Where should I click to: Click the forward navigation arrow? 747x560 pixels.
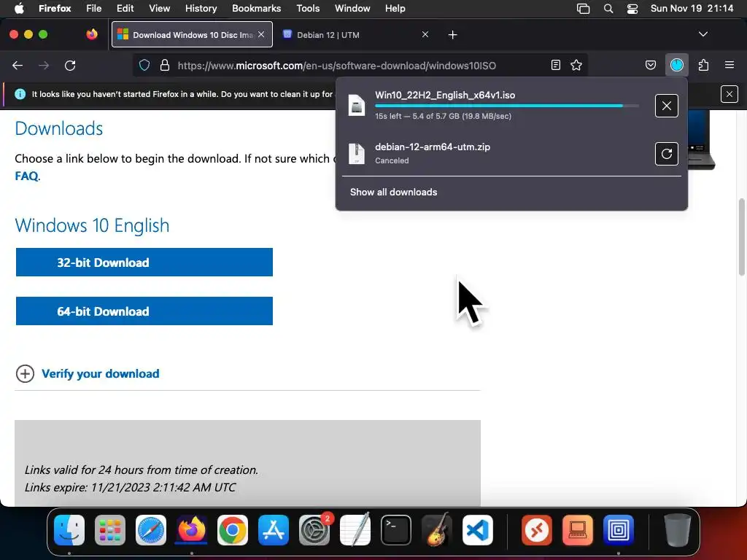[44, 65]
